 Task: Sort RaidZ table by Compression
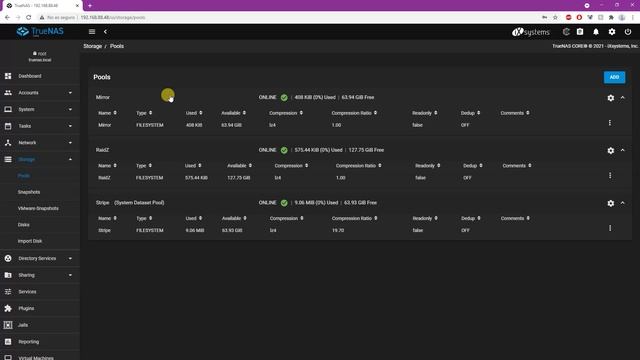coord(291,166)
